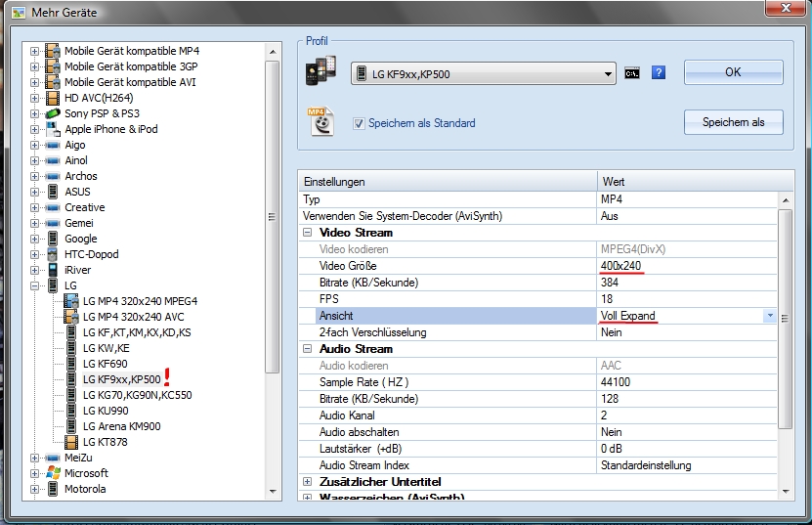Image resolution: width=812 pixels, height=525 pixels.
Task: Click the Creative device icon
Action: pos(53,208)
